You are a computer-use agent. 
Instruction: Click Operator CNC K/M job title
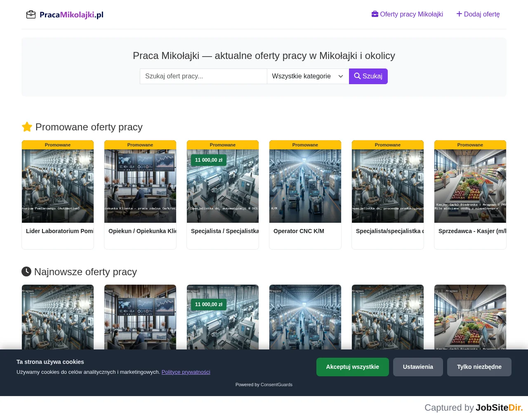(x=299, y=231)
